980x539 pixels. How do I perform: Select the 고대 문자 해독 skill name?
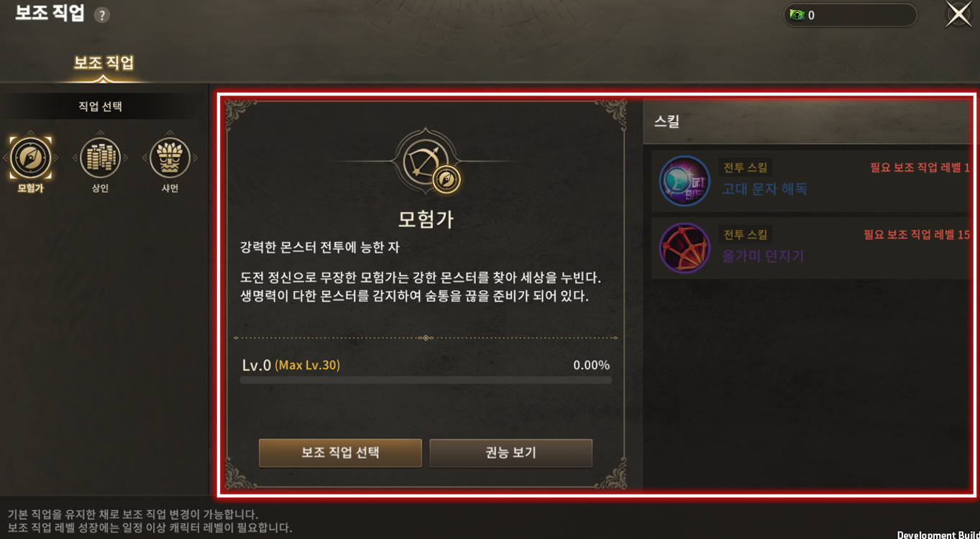click(x=764, y=189)
